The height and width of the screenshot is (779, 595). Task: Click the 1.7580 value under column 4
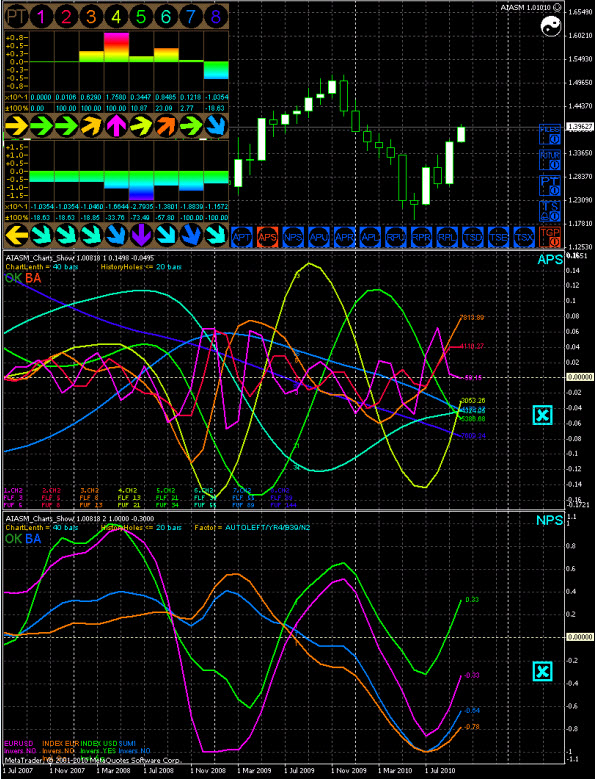click(116, 97)
